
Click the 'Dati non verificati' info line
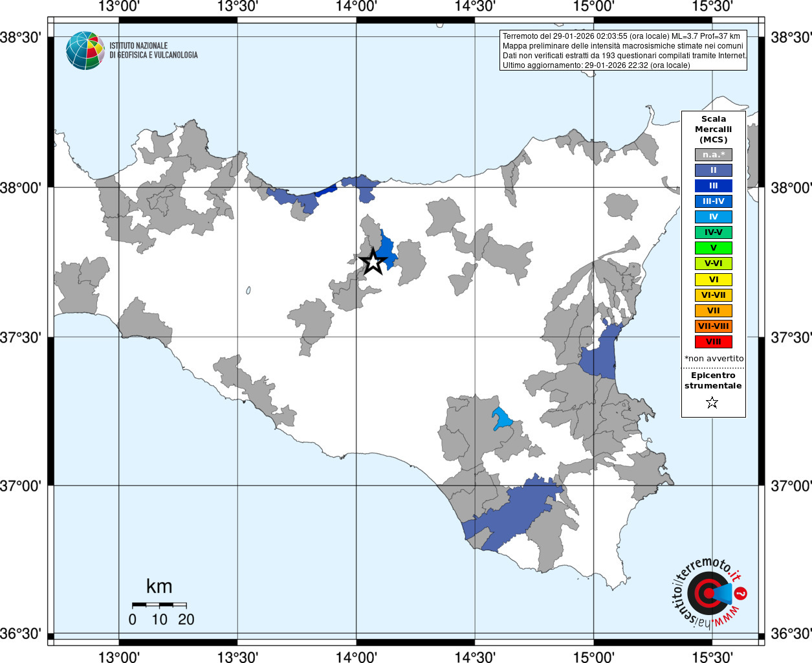[x=625, y=56]
